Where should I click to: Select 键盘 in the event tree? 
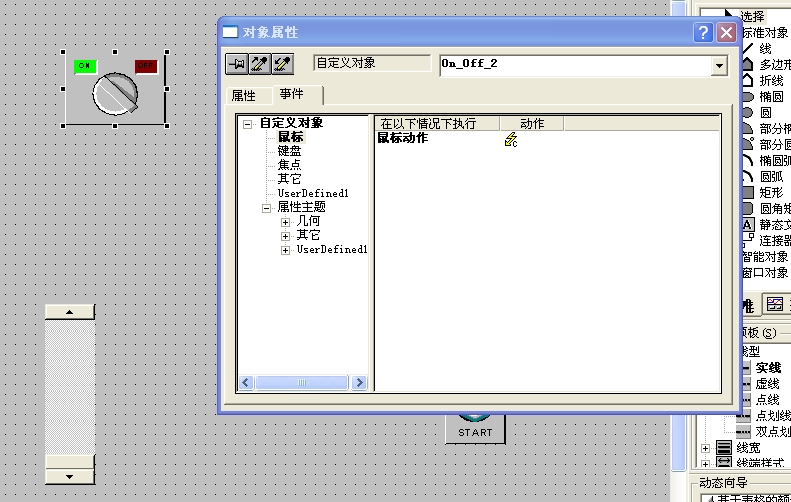[x=290, y=151]
